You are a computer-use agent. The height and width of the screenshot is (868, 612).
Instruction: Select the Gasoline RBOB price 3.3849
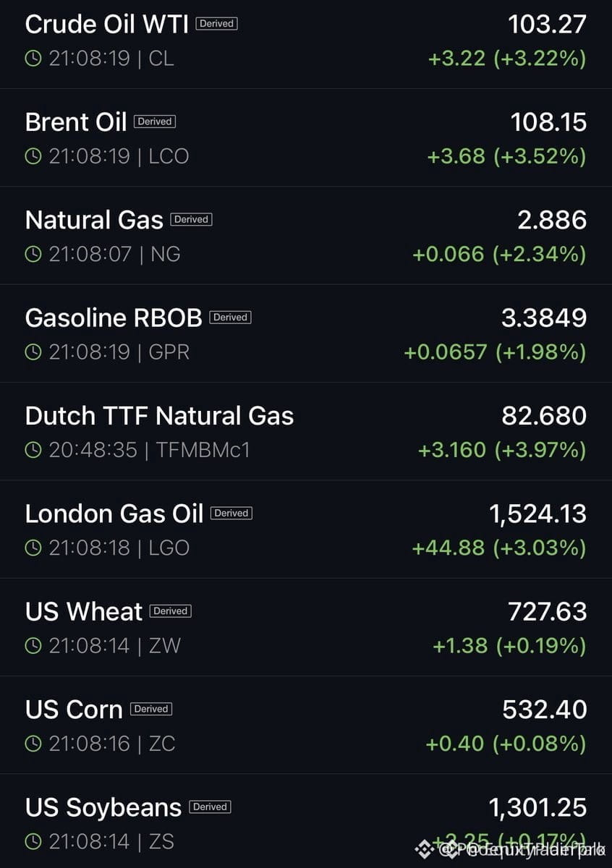544,318
